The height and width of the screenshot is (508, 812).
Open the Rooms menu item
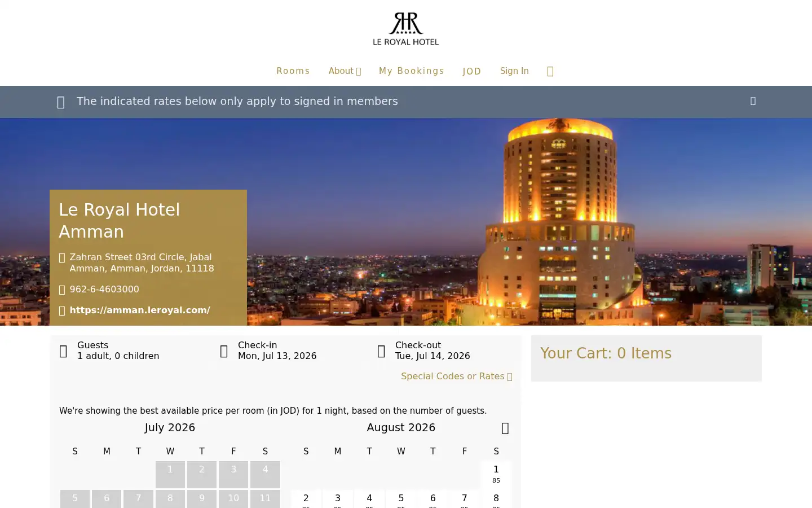coord(293,71)
